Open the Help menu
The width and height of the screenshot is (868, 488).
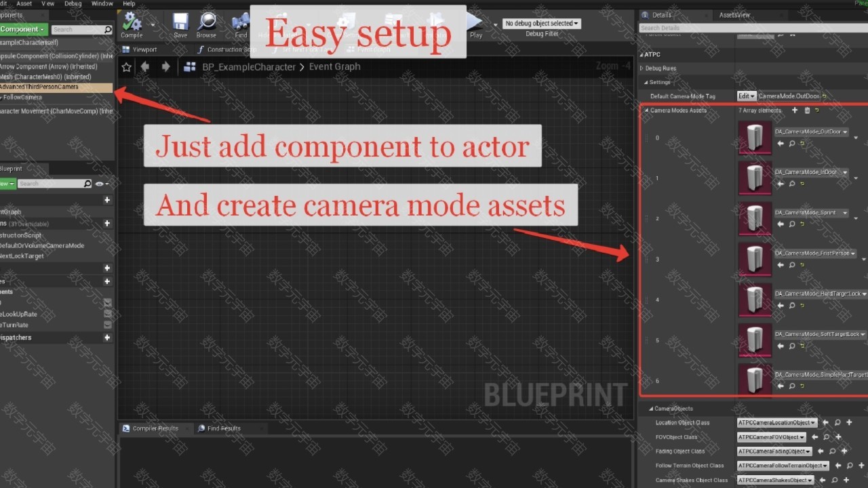pyautogui.click(x=129, y=3)
